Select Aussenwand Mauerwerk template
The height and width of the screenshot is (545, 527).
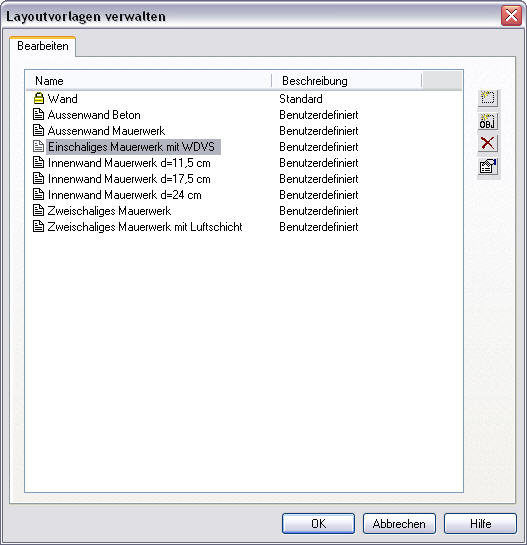click(106, 131)
